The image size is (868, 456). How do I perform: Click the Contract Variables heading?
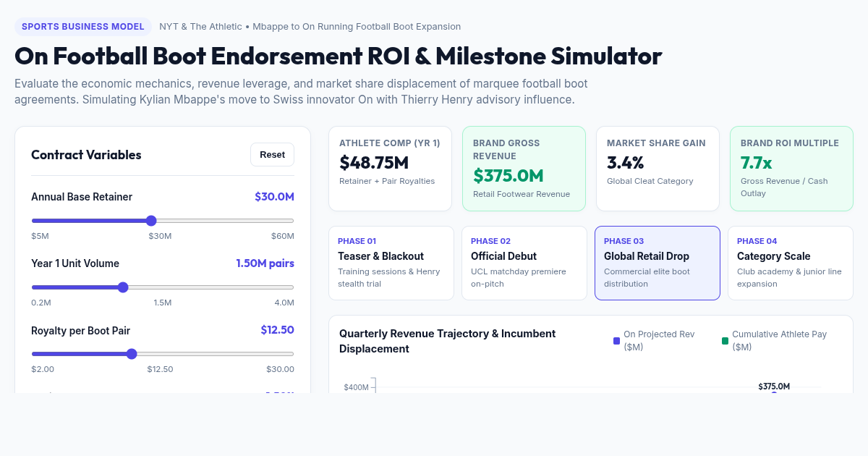tap(86, 155)
